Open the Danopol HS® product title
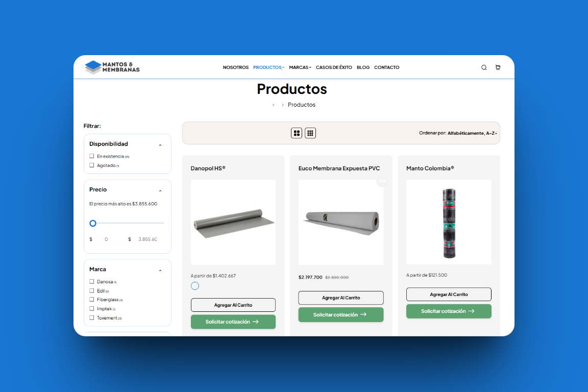 tap(208, 168)
